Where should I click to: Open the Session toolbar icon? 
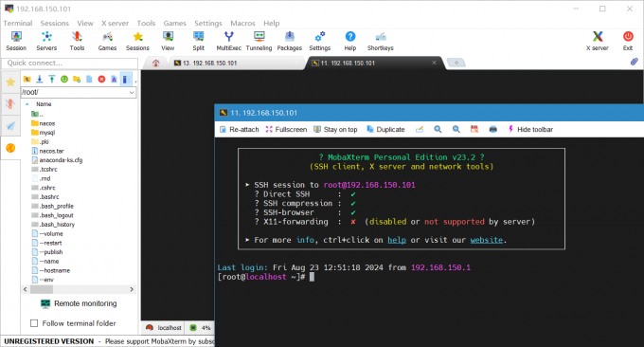(x=16, y=41)
